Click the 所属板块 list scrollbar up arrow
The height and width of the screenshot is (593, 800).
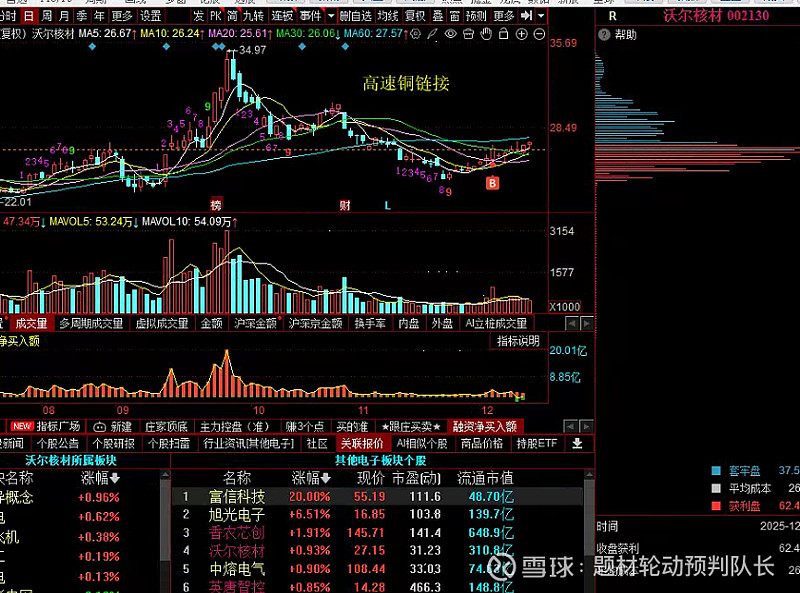pyautogui.click(x=165, y=475)
